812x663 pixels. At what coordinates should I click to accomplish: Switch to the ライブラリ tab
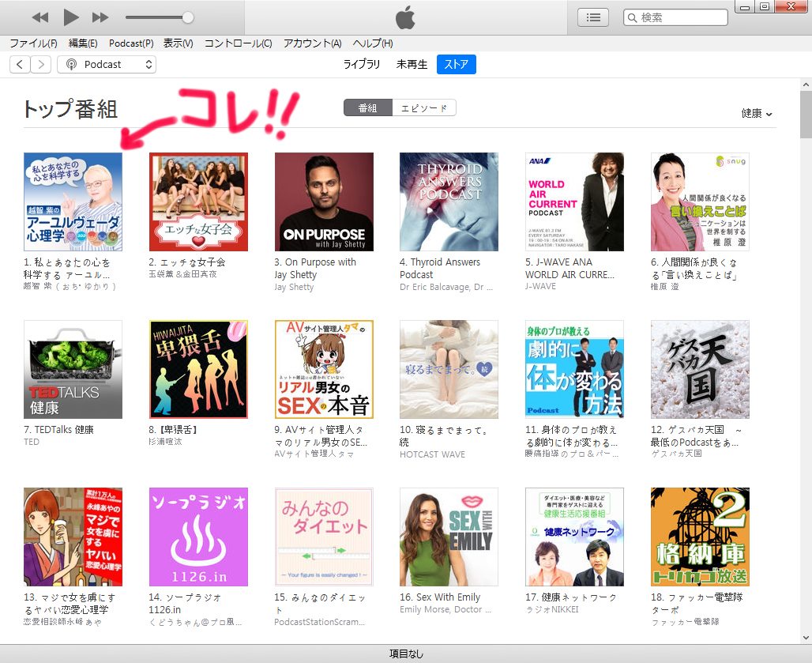pos(362,64)
